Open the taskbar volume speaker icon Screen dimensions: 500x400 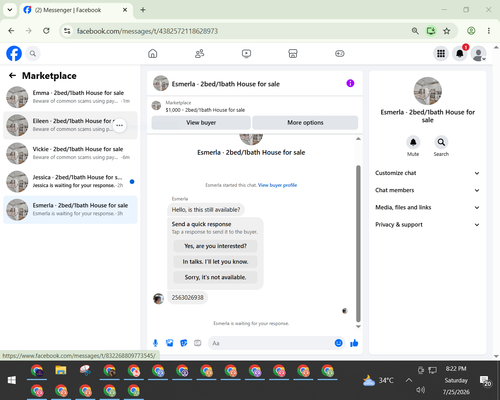[x=421, y=390]
